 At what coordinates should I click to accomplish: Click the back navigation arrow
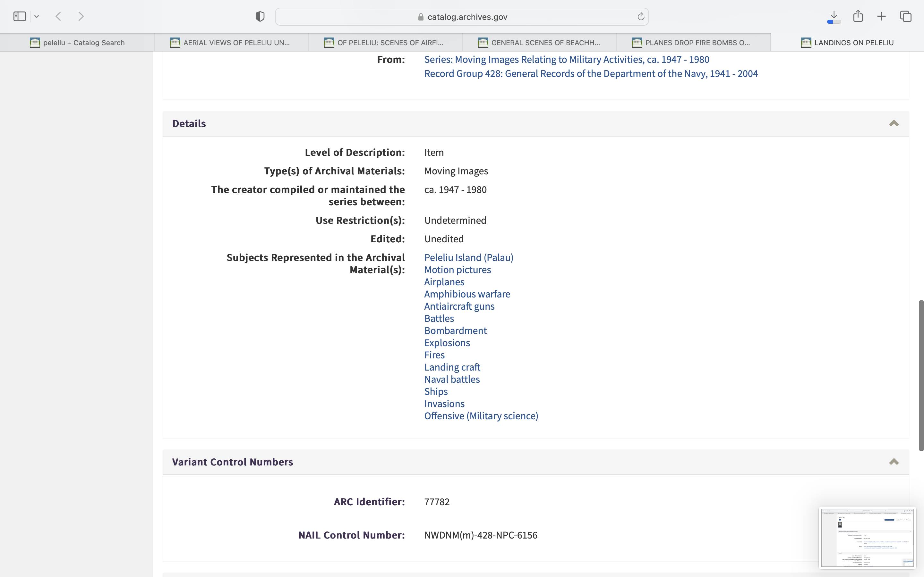point(58,16)
